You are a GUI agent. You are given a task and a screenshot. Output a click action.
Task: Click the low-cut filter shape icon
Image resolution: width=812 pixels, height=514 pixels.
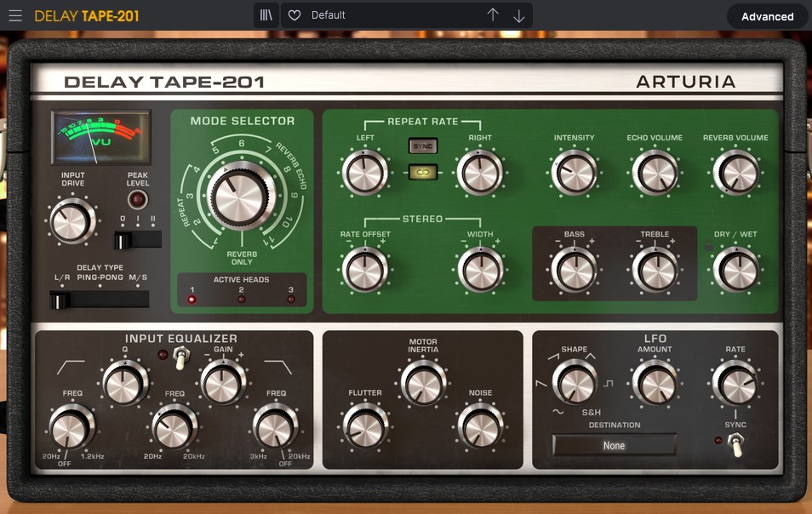point(71,367)
